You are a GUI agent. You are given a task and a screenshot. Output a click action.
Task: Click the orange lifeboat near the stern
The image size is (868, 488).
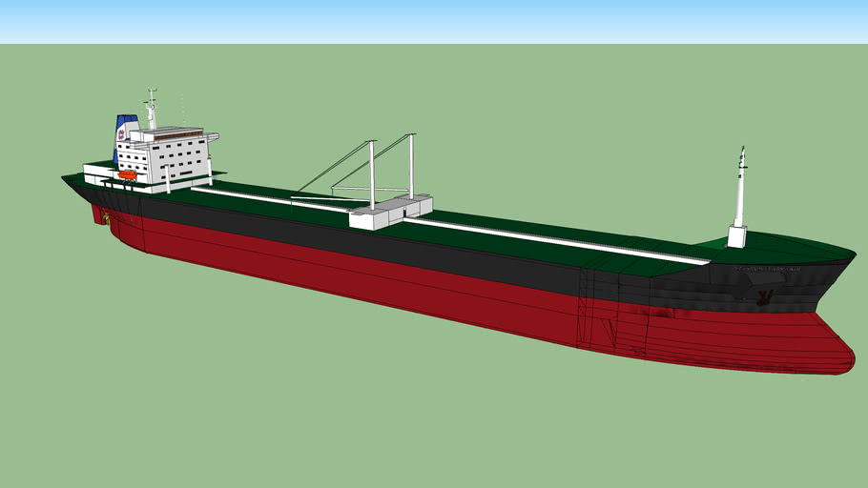128,175
